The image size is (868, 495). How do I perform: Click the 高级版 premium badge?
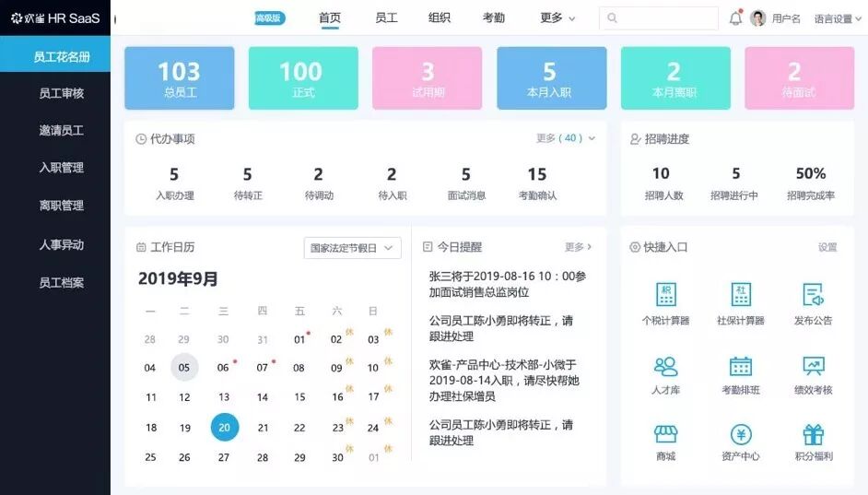(269, 18)
